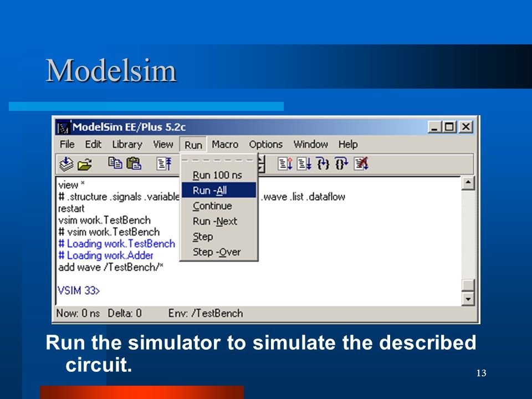Click the Step braces toolbar icon
This screenshot has width=532, height=399.
click(x=323, y=163)
